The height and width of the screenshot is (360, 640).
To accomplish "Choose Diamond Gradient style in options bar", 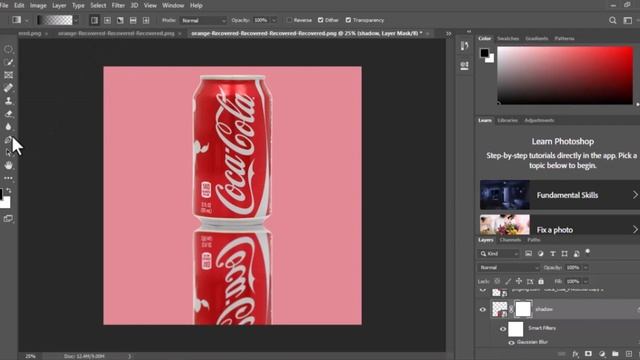I will 146,20.
